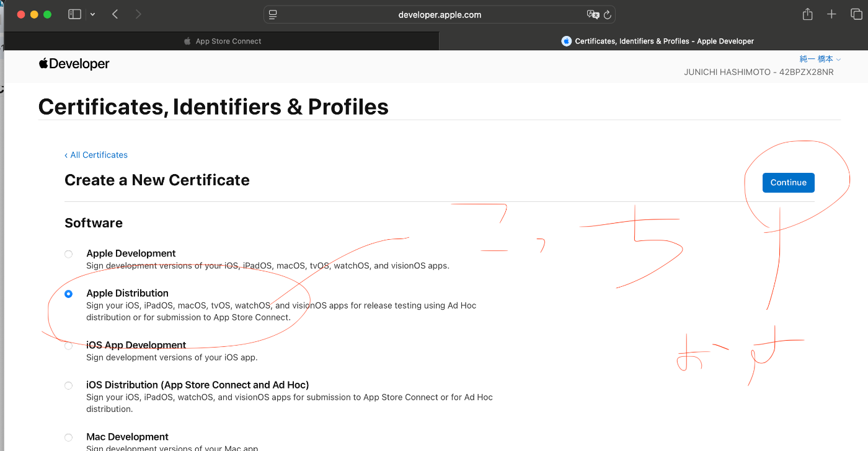The height and width of the screenshot is (451, 868).
Task: Go back with the Safari back arrow
Action: 115,14
